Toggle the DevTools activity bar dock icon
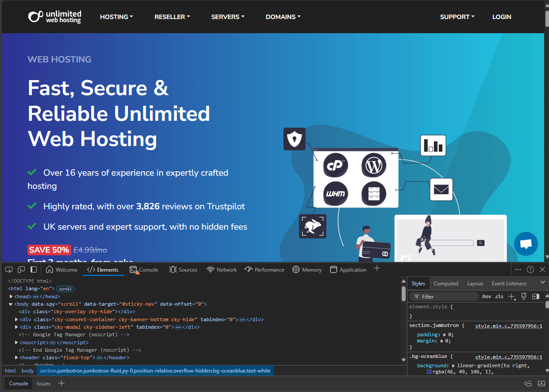Screen dimensions: 549x392 click(34, 269)
